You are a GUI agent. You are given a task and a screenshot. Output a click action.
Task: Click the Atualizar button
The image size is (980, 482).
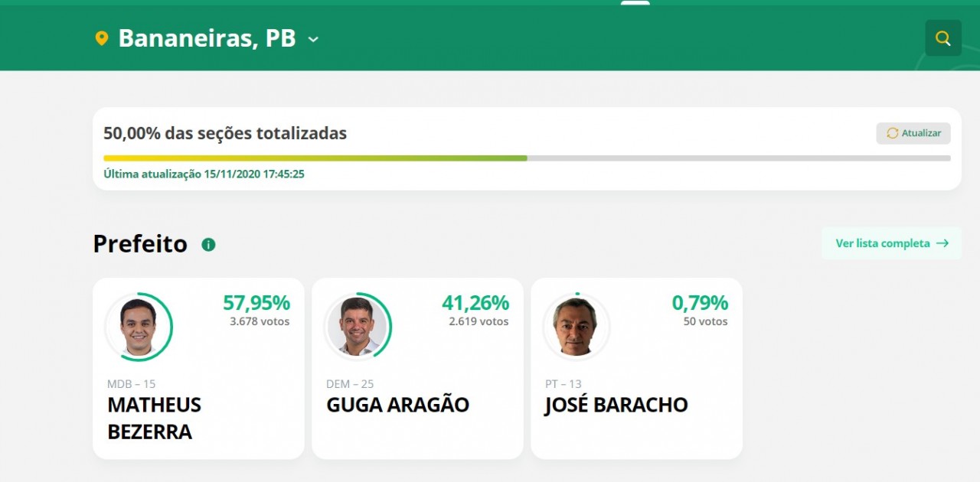(913, 133)
